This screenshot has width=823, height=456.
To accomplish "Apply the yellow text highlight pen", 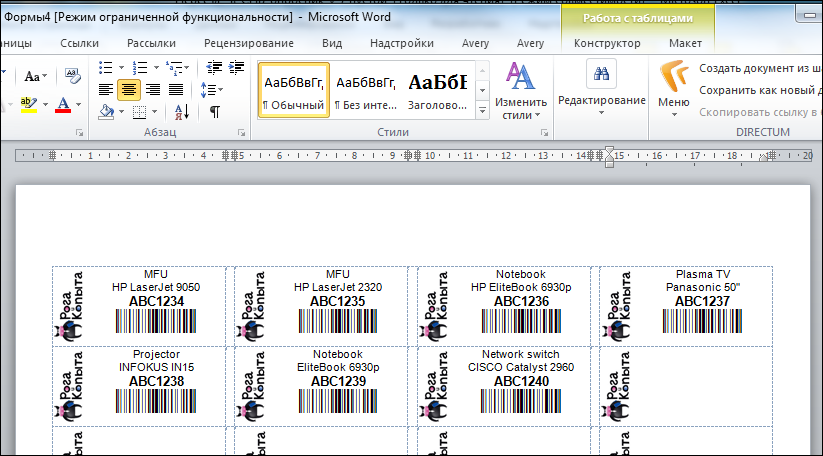I will (29, 104).
